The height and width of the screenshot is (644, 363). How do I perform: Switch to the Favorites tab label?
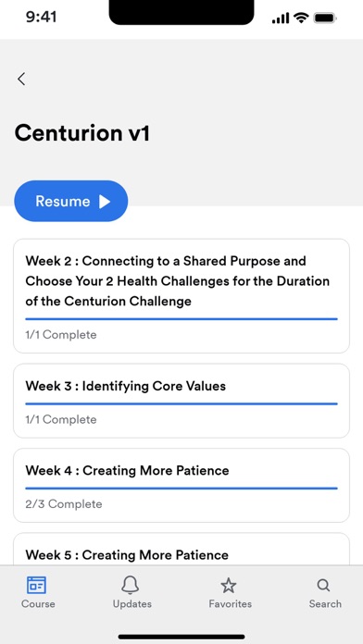pyautogui.click(x=231, y=603)
